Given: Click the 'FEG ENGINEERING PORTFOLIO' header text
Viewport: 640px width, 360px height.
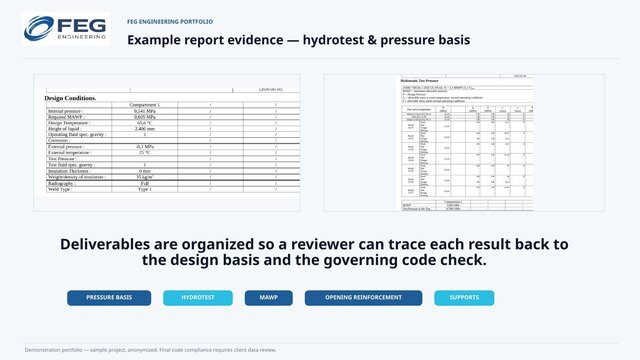Looking at the screenshot, I should click(170, 22).
